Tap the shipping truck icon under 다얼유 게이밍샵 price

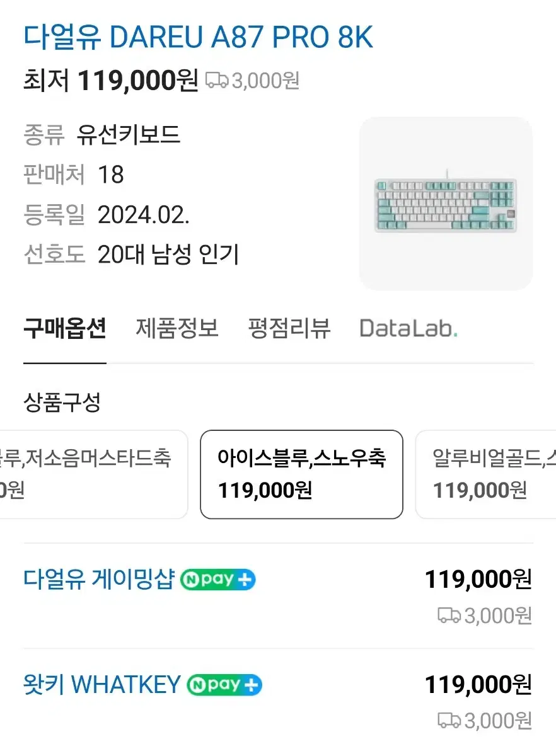coord(449,615)
